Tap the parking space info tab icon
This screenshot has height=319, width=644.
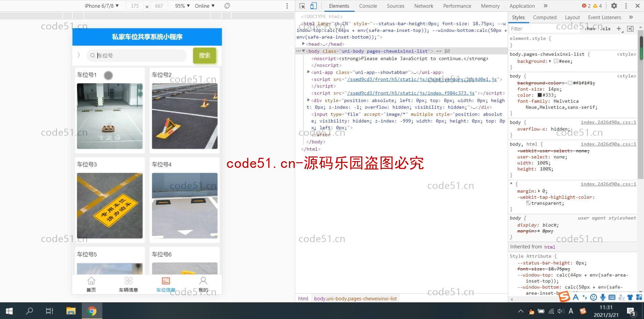pyautogui.click(x=166, y=281)
